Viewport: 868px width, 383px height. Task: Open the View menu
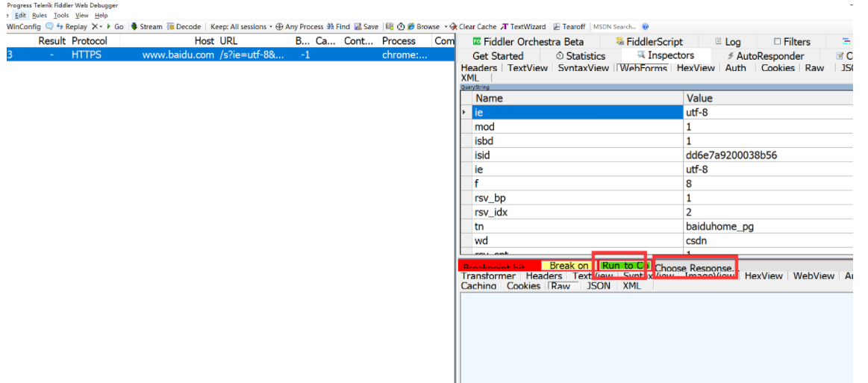tap(82, 16)
